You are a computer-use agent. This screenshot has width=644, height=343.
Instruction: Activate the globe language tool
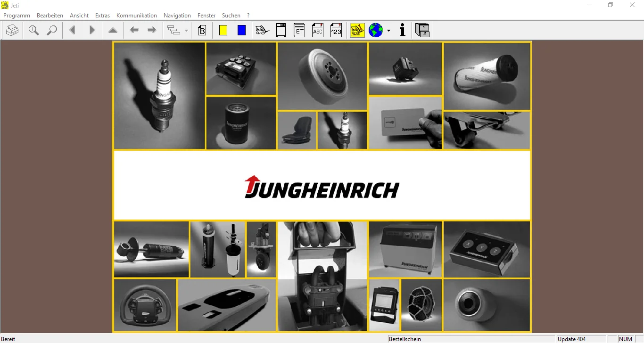point(375,30)
